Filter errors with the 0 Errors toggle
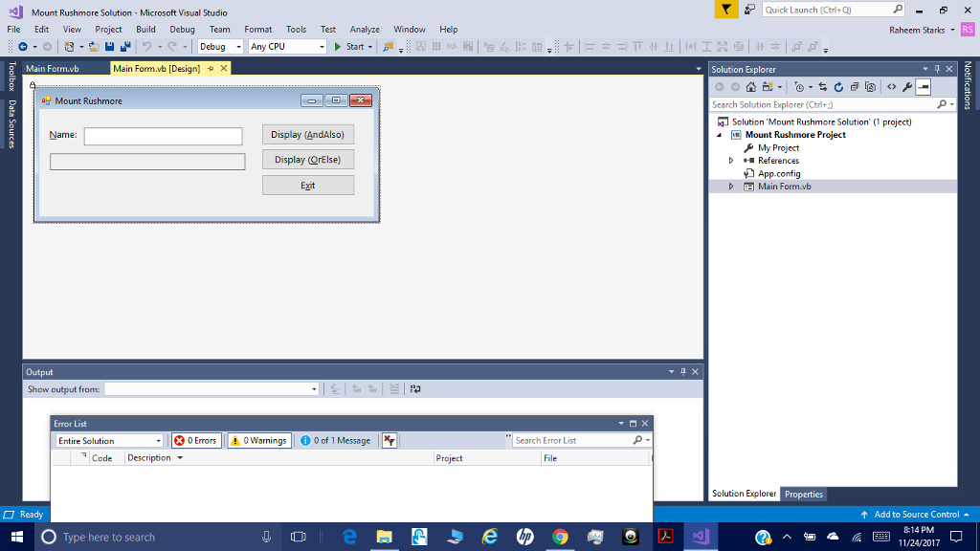 [196, 440]
